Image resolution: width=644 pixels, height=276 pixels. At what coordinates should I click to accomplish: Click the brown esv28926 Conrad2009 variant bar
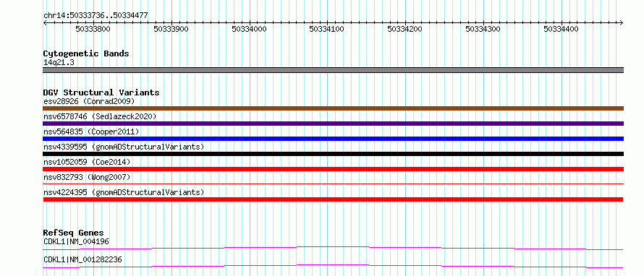tap(333, 108)
